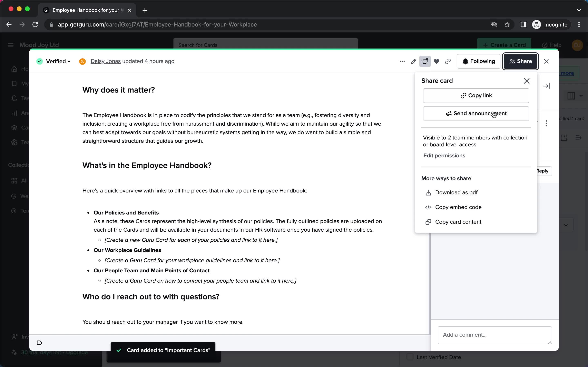588x367 pixels.
Task: Click the edit pencil icon on card
Action: tap(414, 61)
